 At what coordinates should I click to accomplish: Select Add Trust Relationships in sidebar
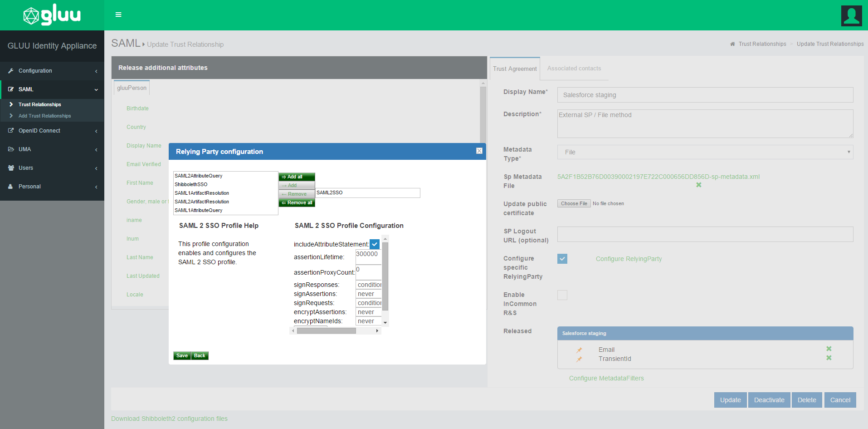point(44,116)
